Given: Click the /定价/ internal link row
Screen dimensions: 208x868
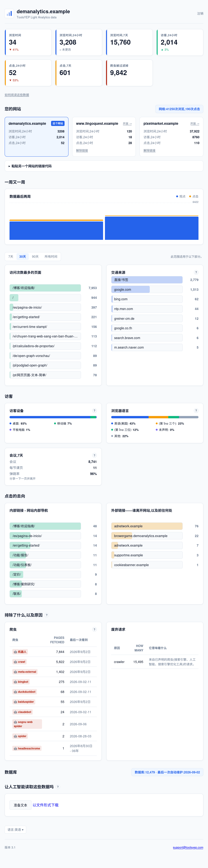Looking at the screenshot, I should point(53,574).
